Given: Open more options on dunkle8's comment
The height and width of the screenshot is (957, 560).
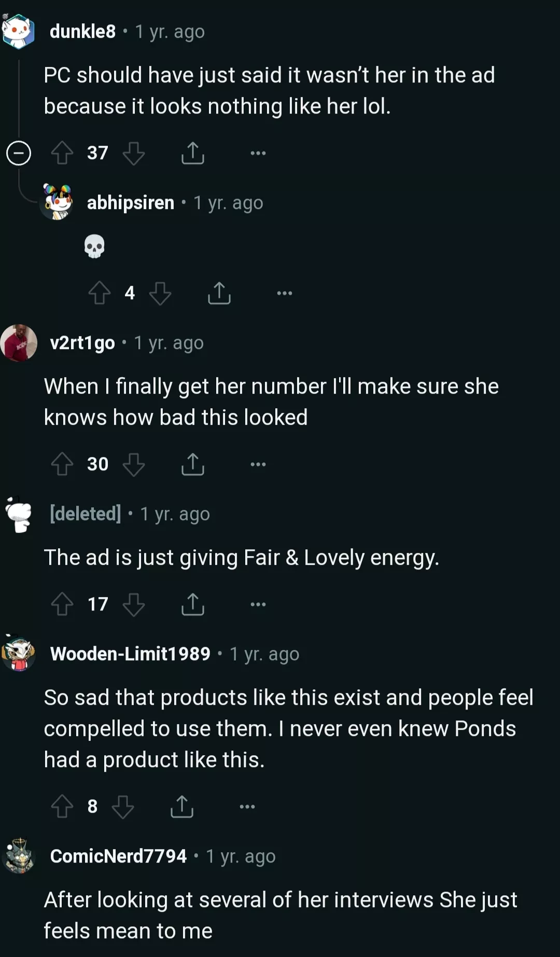Looking at the screenshot, I should click(258, 153).
